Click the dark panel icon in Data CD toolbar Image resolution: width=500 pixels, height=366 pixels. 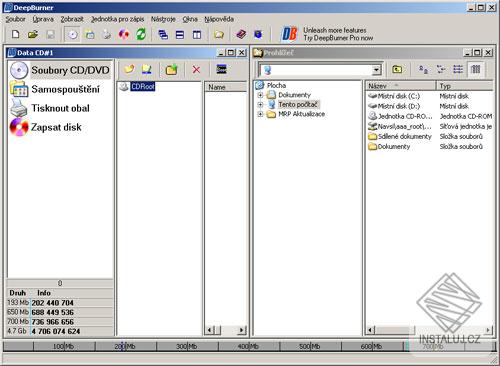[x=221, y=69]
